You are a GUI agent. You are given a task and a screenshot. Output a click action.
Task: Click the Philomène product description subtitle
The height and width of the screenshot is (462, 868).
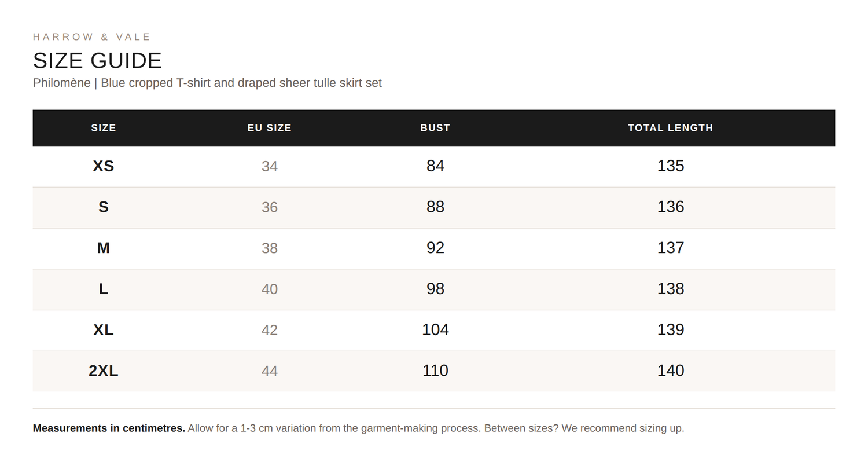pos(207,83)
